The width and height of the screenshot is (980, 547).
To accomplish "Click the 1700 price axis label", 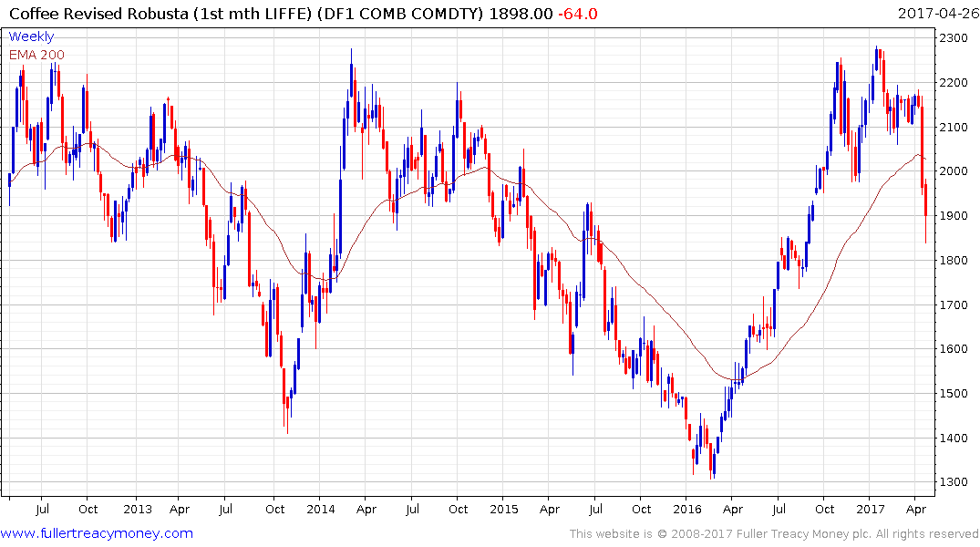I will [954, 304].
